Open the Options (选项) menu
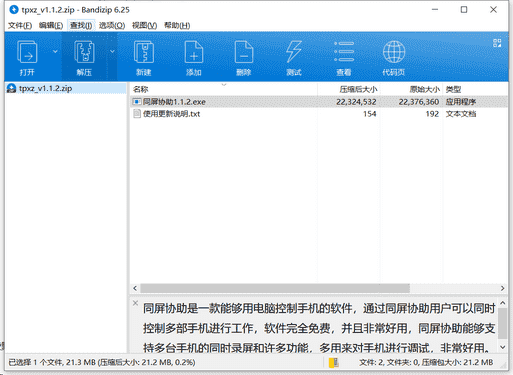This screenshot has height=375, width=513. [112, 25]
